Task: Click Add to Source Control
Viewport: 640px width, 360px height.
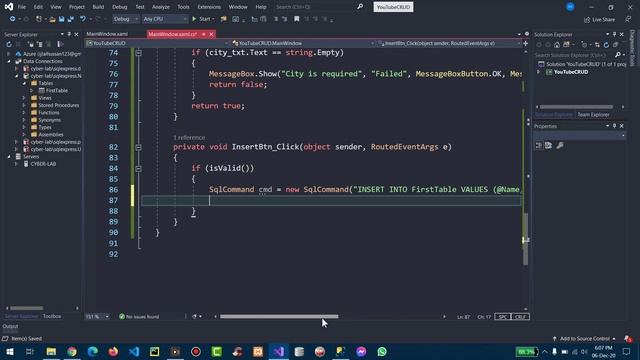Action: point(584,338)
